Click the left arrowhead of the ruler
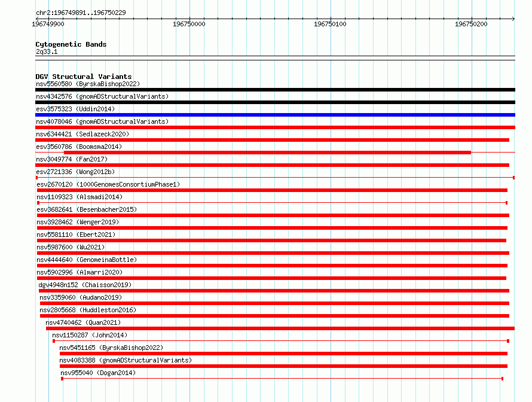The image size is (532, 402). (37, 19)
